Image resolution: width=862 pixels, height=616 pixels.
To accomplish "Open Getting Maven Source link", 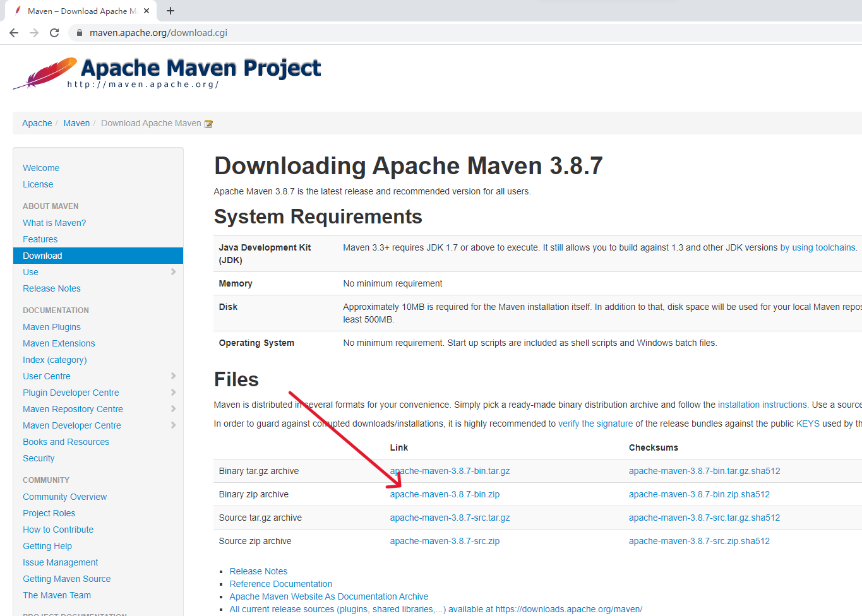I will [67, 579].
